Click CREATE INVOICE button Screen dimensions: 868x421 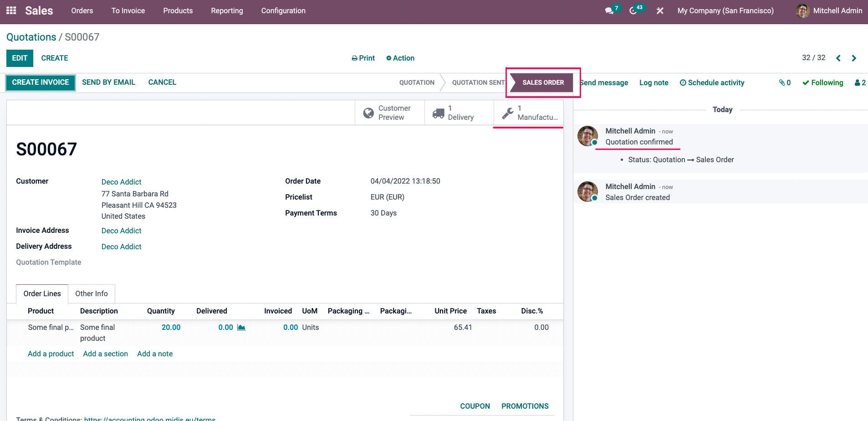tap(41, 82)
